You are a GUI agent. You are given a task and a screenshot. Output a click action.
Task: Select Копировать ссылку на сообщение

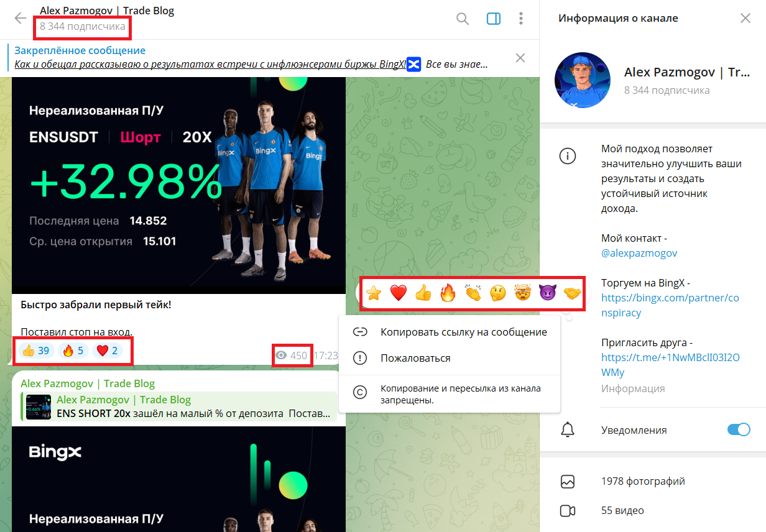(463, 332)
